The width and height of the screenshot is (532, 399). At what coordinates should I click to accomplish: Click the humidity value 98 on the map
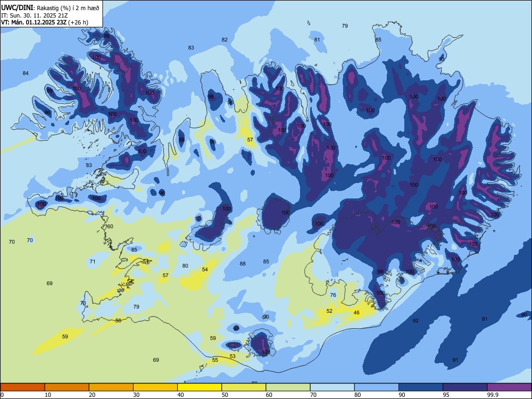(211, 96)
